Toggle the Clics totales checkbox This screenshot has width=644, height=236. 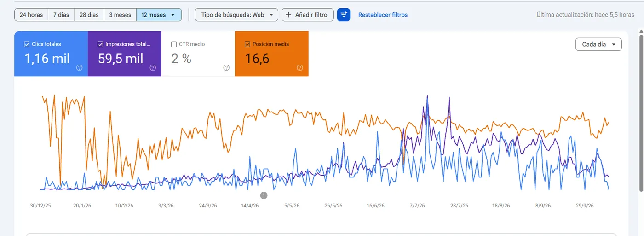tap(27, 44)
